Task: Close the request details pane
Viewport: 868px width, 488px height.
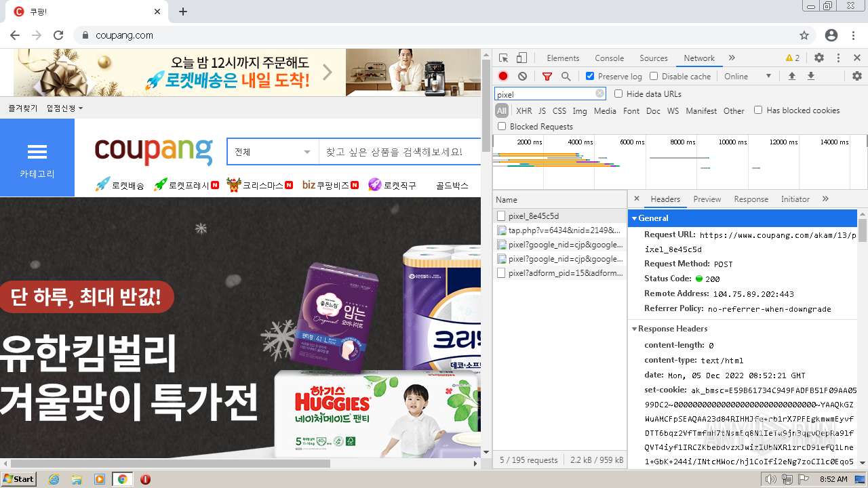Action: [636, 199]
